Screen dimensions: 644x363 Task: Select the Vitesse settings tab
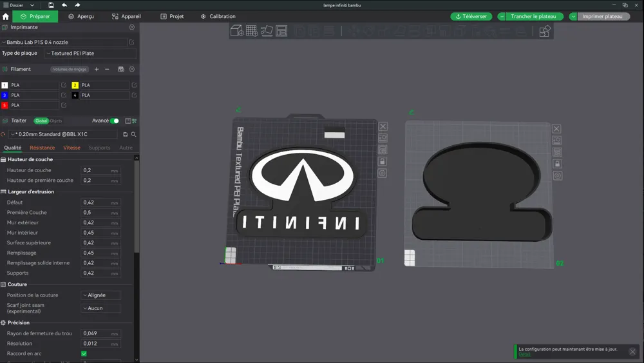(72, 148)
